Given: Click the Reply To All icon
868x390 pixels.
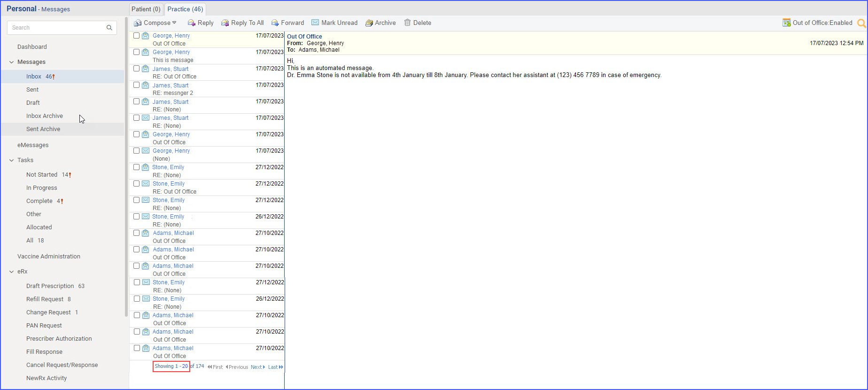Looking at the screenshot, I should coord(225,23).
